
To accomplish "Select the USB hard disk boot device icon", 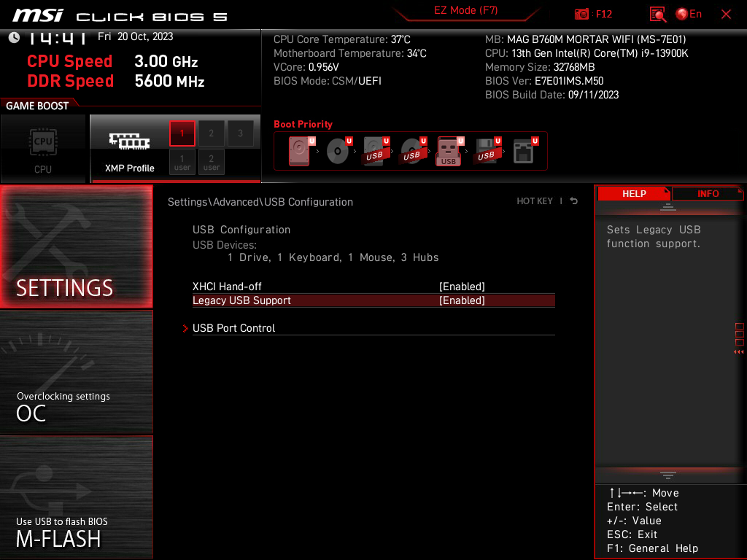I will (376, 151).
